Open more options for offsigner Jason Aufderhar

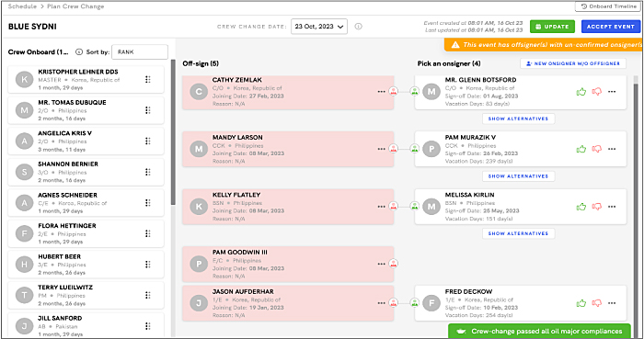tap(381, 303)
